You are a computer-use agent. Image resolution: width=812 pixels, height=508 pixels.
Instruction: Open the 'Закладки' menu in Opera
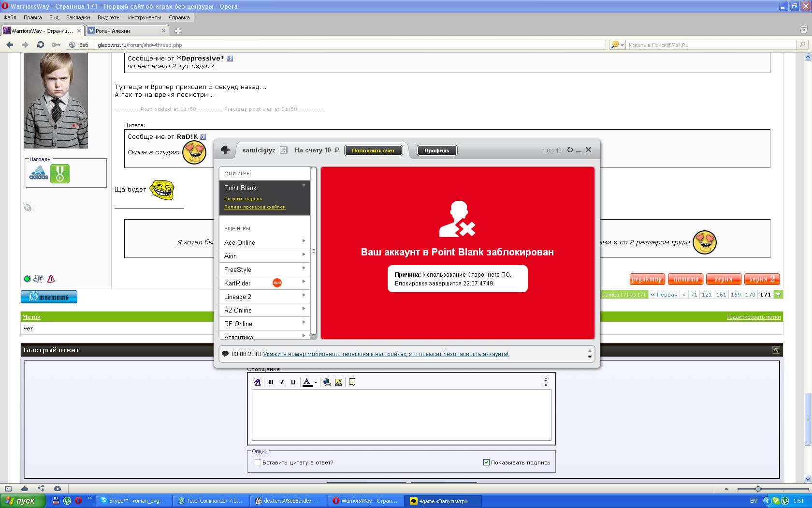[78, 17]
